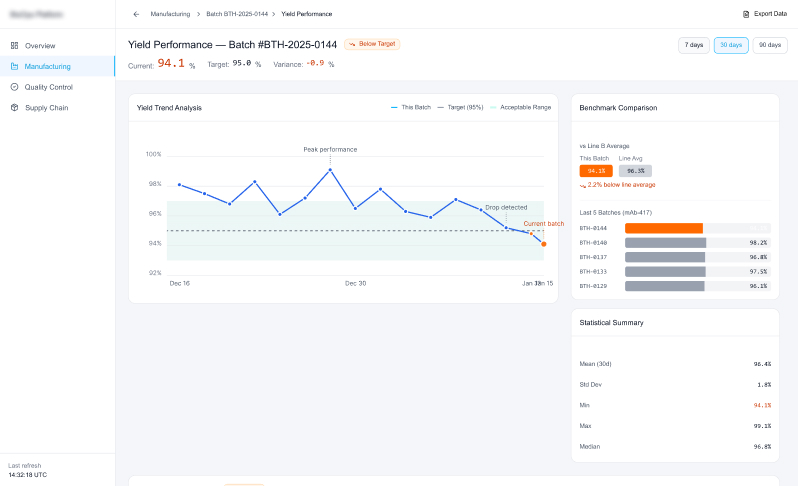Click the downward trend icon in Below Target badge
Viewport: 798px width, 486px height.
pyautogui.click(x=352, y=44)
